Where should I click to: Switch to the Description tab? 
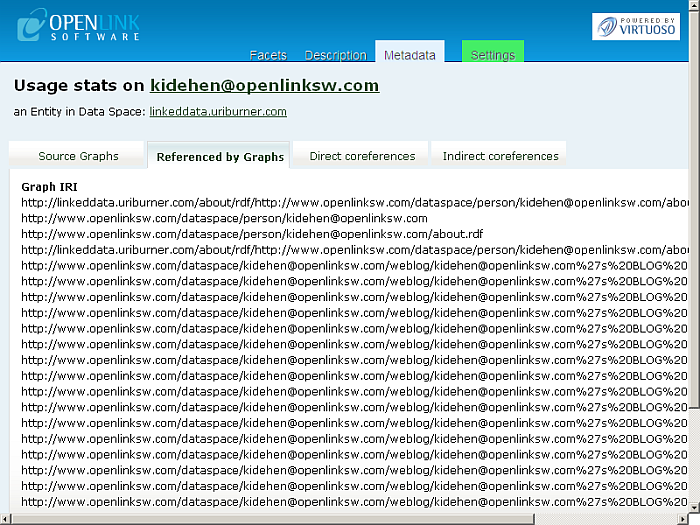335,55
